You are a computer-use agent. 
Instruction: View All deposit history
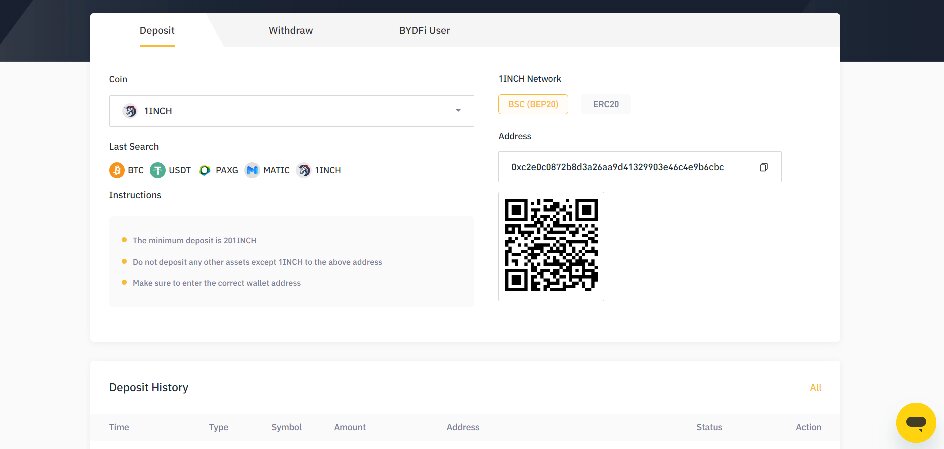point(816,388)
